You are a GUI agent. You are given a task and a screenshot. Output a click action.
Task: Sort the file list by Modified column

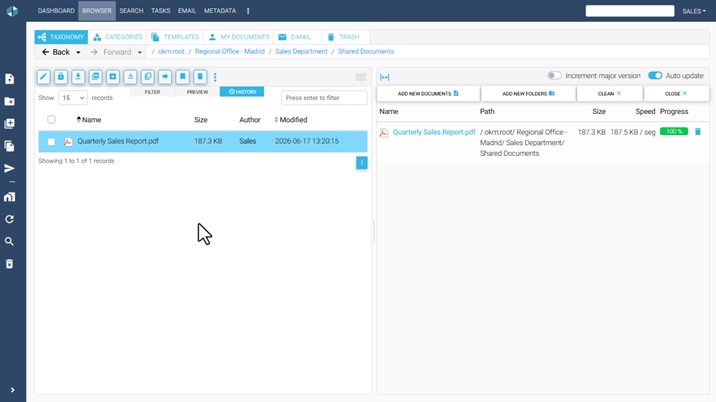click(290, 120)
